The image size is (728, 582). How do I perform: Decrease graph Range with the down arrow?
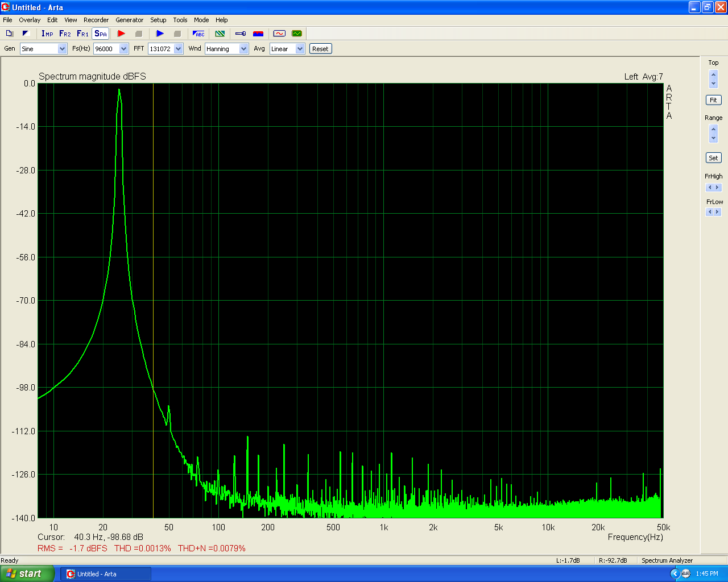pyautogui.click(x=714, y=138)
